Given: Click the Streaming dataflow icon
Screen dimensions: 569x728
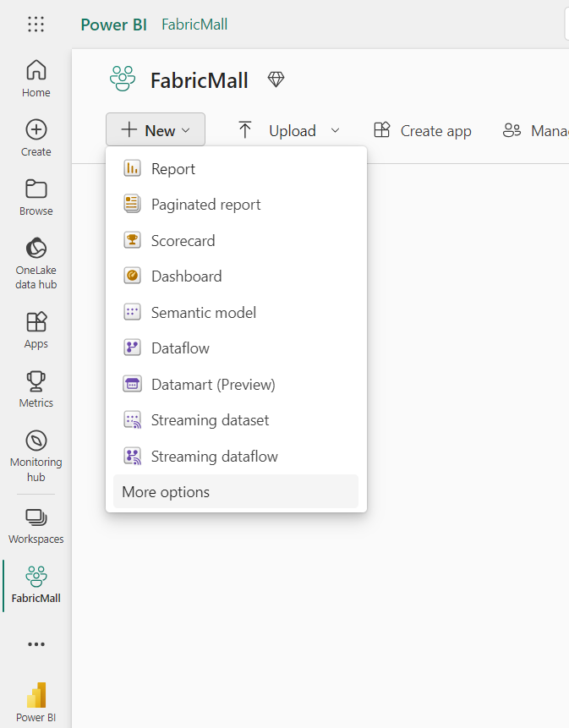Looking at the screenshot, I should click(132, 456).
